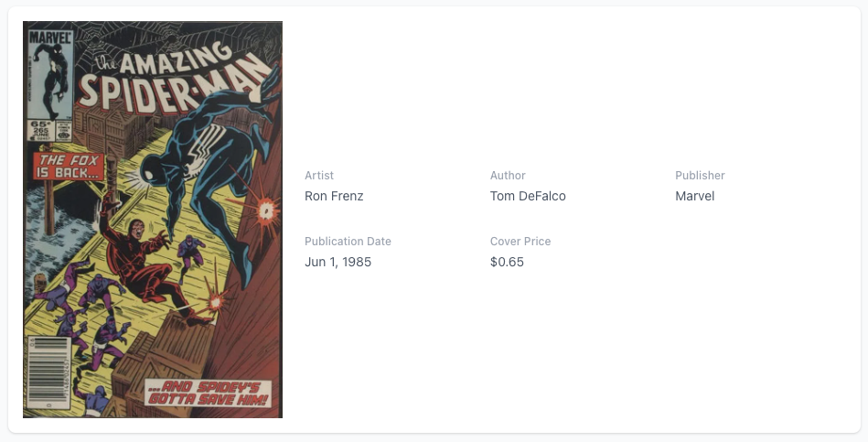868x442 pixels.
Task: Click the publication date Jun 1, 1985
Action: point(338,262)
